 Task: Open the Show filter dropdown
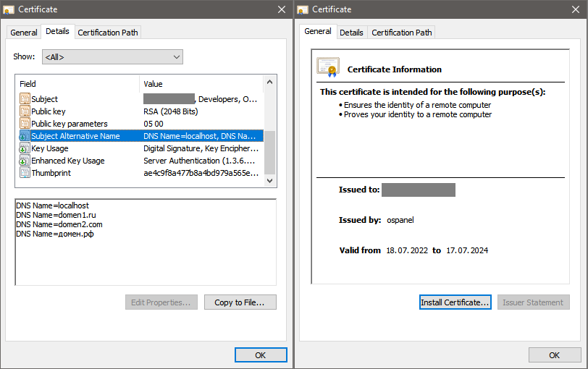click(113, 56)
